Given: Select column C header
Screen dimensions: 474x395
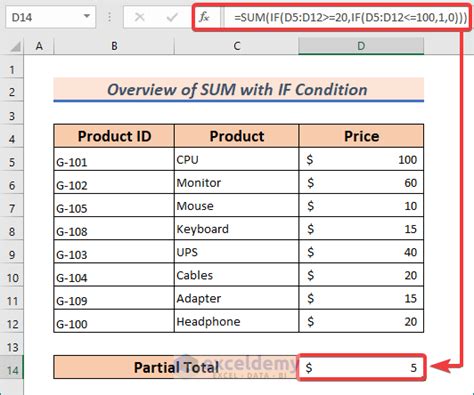Looking at the screenshot, I should pyautogui.click(x=237, y=46).
